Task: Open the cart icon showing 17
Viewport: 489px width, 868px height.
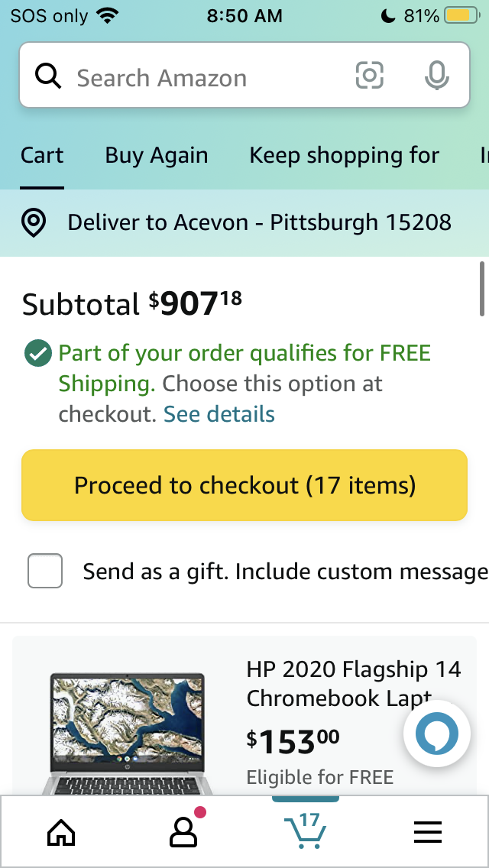Action: (305, 831)
